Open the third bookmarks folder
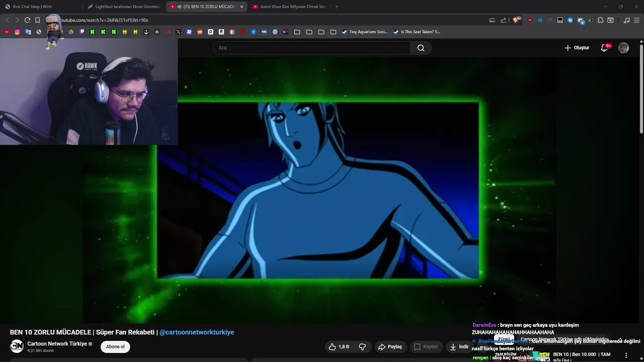 pos(321,32)
